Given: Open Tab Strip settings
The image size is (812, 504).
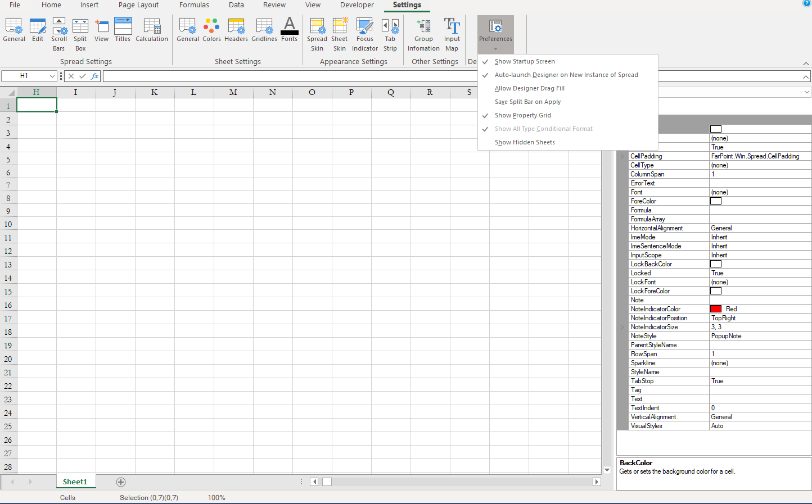Looking at the screenshot, I should [390, 35].
